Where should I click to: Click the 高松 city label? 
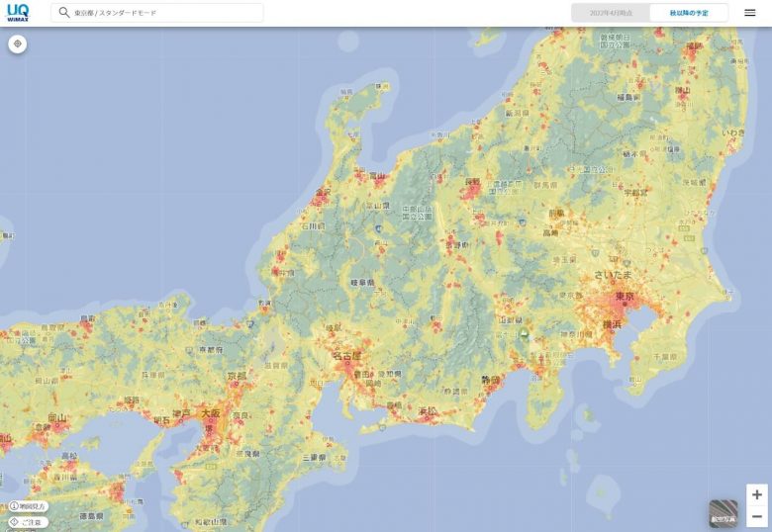click(x=69, y=456)
